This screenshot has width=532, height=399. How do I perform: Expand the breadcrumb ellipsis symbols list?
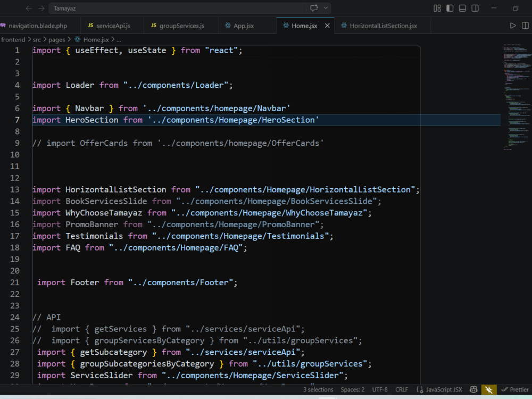click(119, 40)
